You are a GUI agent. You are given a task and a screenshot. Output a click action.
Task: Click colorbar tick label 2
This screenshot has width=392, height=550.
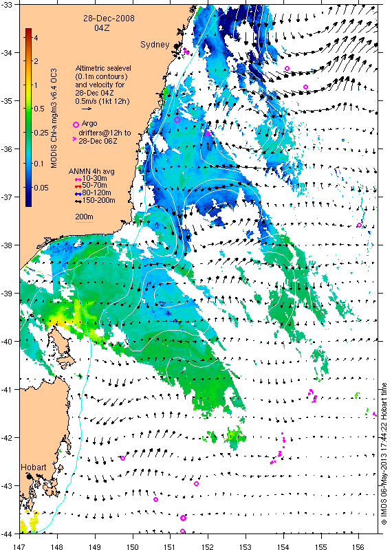[x=36, y=61]
